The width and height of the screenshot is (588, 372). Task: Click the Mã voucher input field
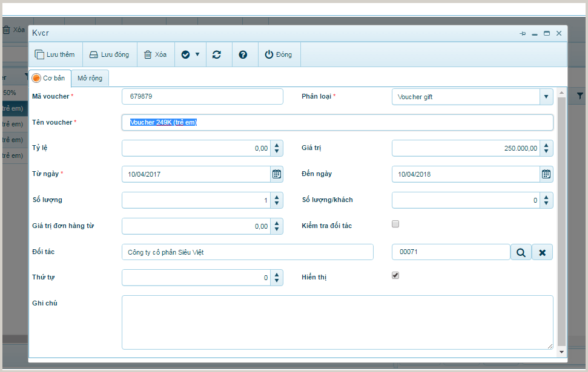click(202, 96)
